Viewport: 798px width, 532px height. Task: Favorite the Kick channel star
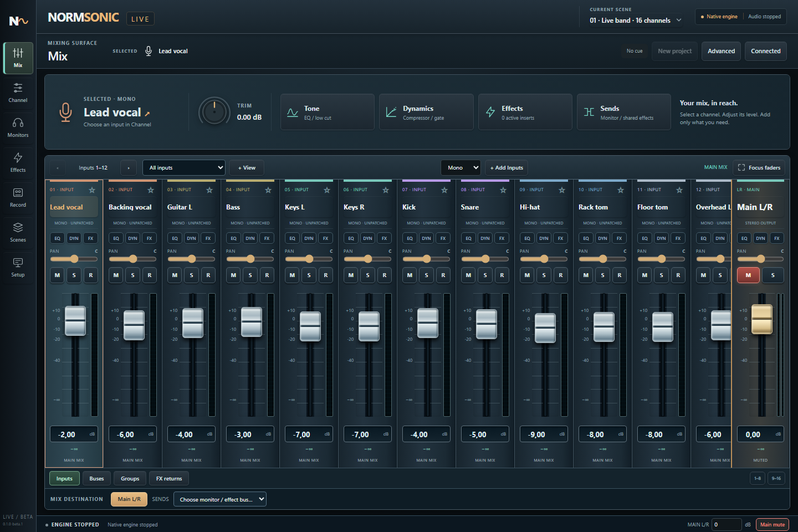coord(444,190)
